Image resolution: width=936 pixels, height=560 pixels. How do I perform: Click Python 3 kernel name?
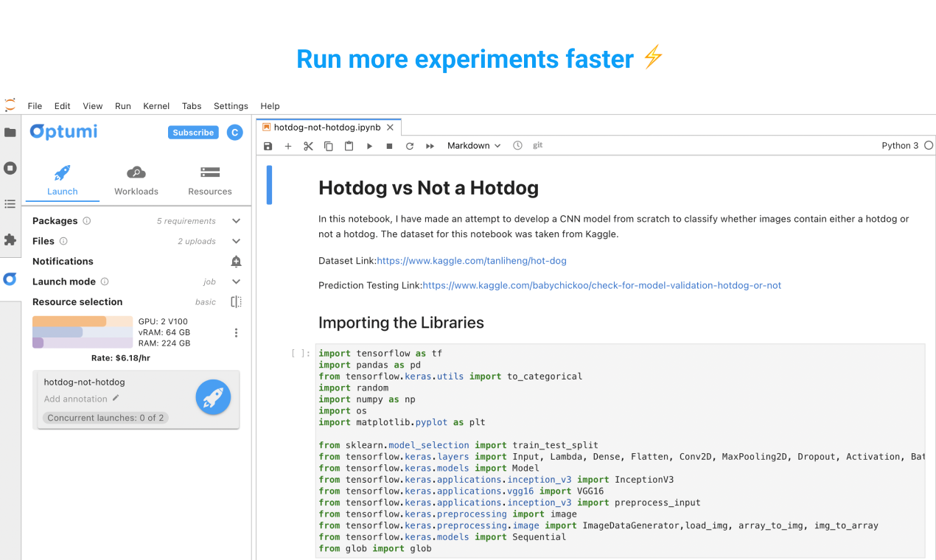point(900,146)
